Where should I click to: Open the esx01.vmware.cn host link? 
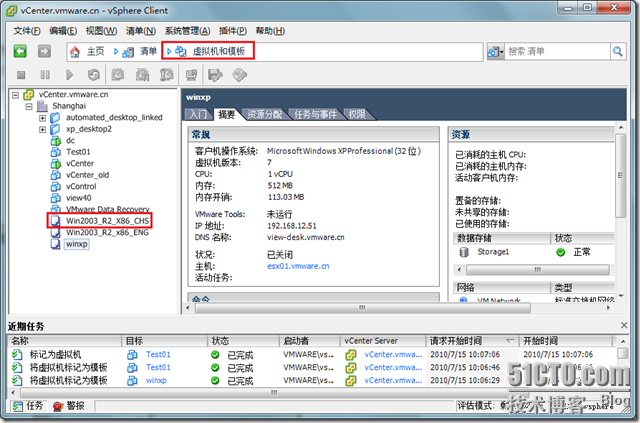click(x=298, y=266)
